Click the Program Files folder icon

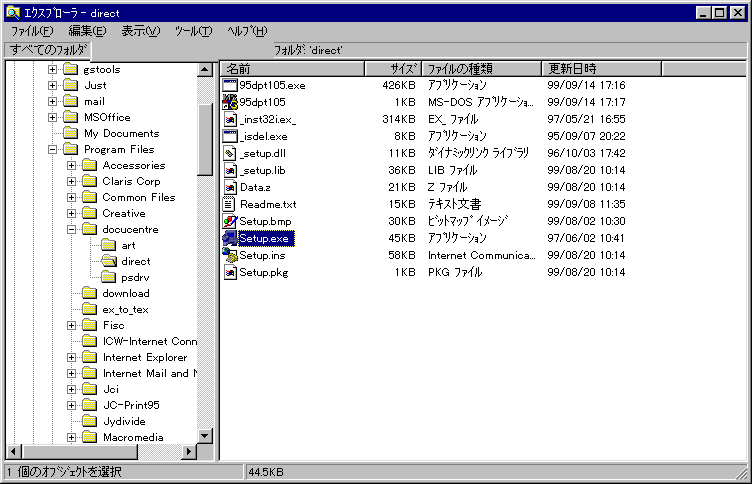[70, 149]
